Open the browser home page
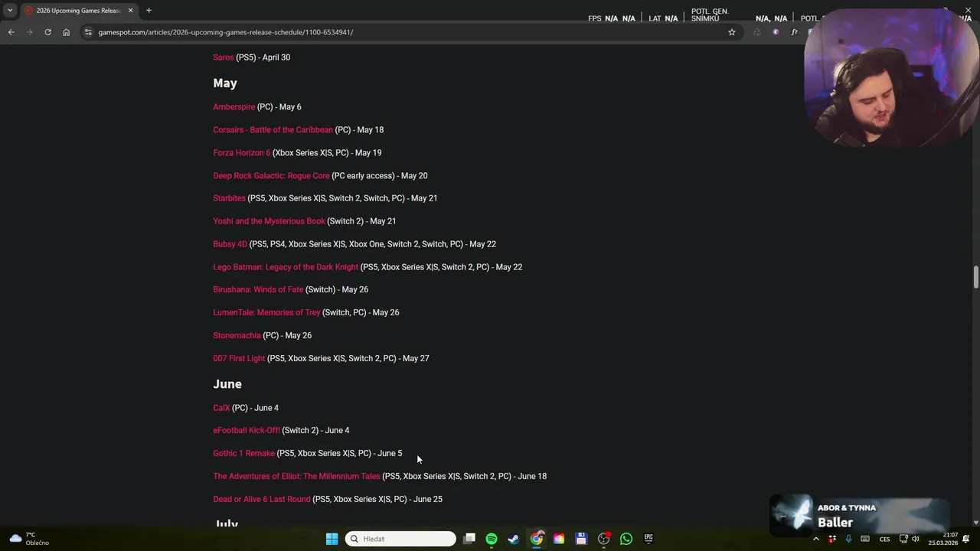980x551 pixels. pyautogui.click(x=66, y=32)
